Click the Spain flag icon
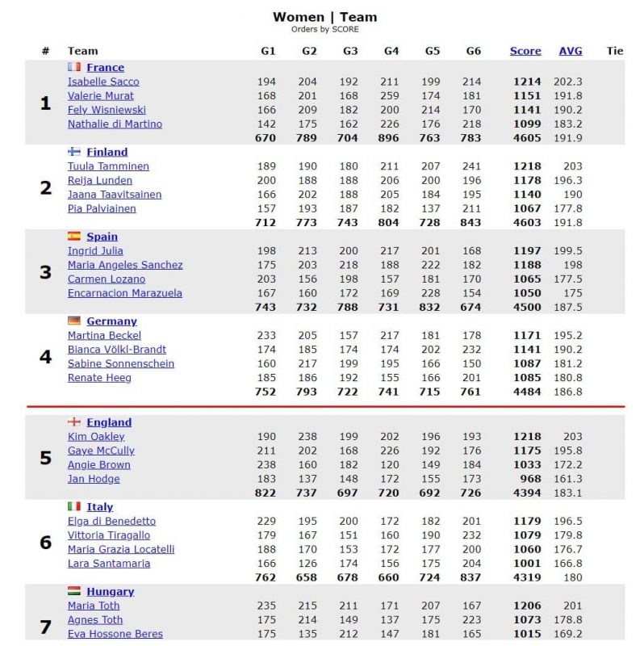The height and width of the screenshot is (646, 644). click(74, 236)
